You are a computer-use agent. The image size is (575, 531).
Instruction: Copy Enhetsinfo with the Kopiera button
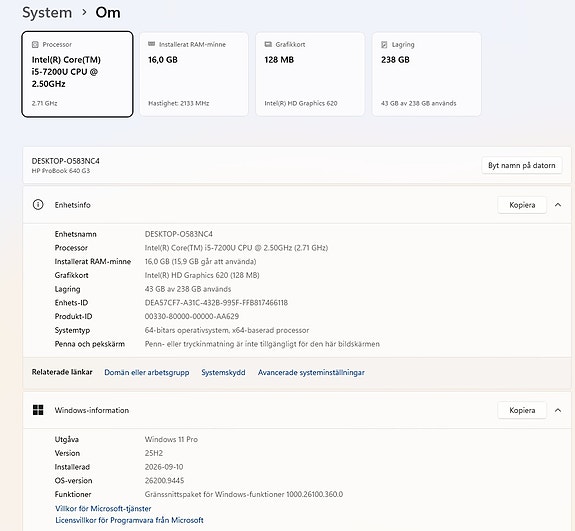click(x=522, y=205)
